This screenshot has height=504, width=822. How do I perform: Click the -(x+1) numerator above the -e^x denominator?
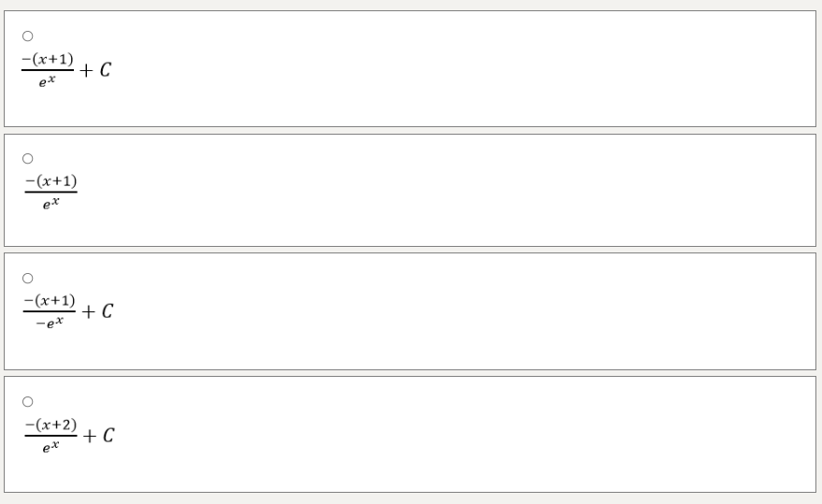[50, 300]
